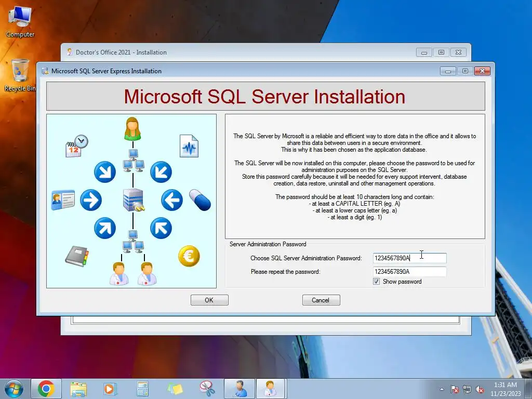532x399 pixels.
Task: Click the gold euro coin icon
Action: coord(189,256)
